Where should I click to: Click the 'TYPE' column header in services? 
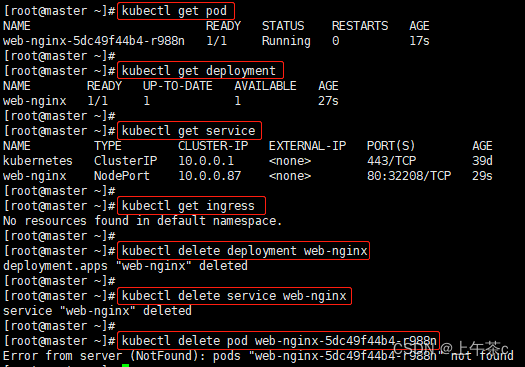(107, 146)
